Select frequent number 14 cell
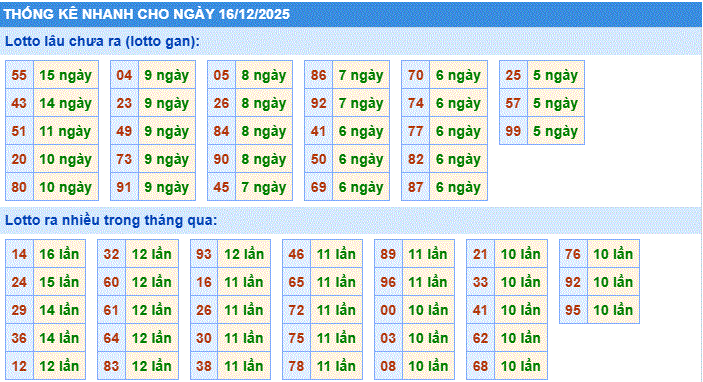The image size is (703, 382). (x=19, y=254)
